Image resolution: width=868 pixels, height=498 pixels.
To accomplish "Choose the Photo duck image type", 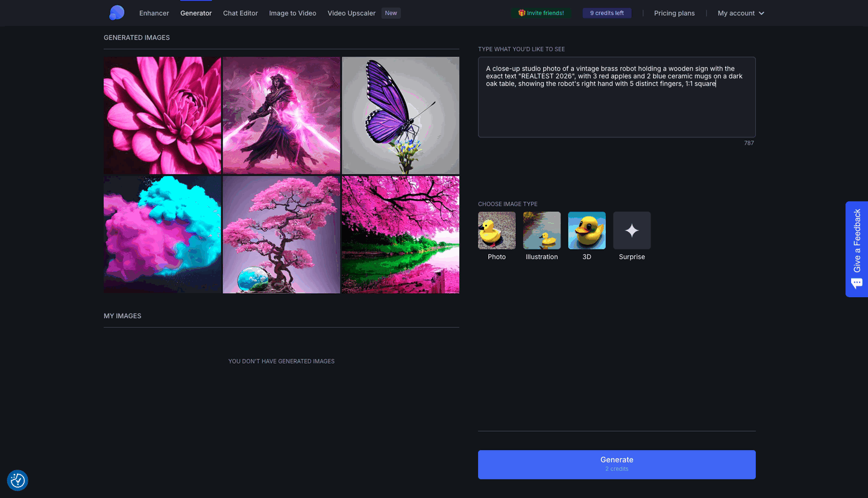I will pyautogui.click(x=497, y=230).
